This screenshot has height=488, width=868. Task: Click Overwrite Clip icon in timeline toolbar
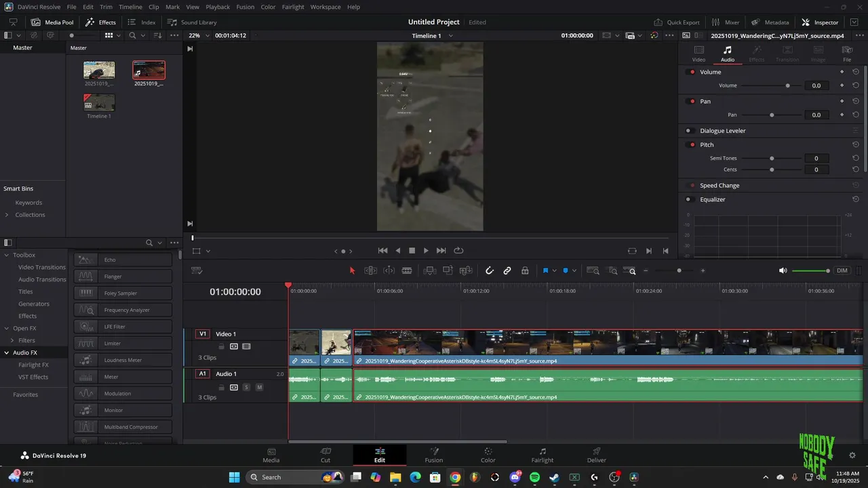click(448, 270)
